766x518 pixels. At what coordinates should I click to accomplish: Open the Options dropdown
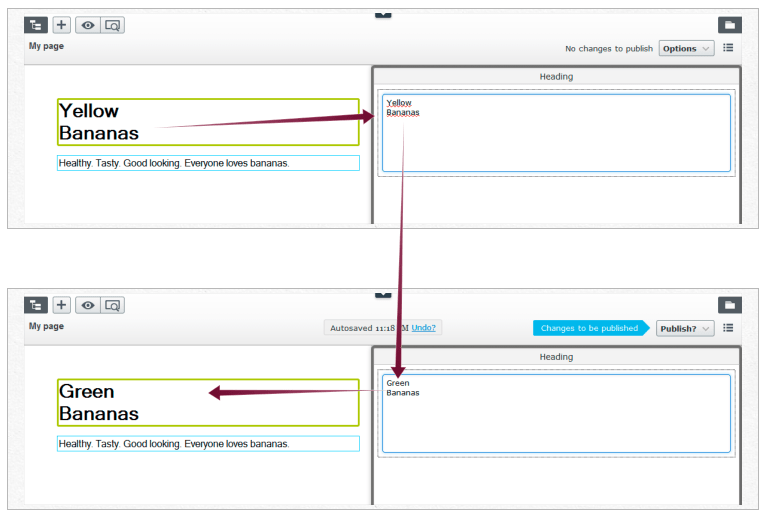(686, 48)
